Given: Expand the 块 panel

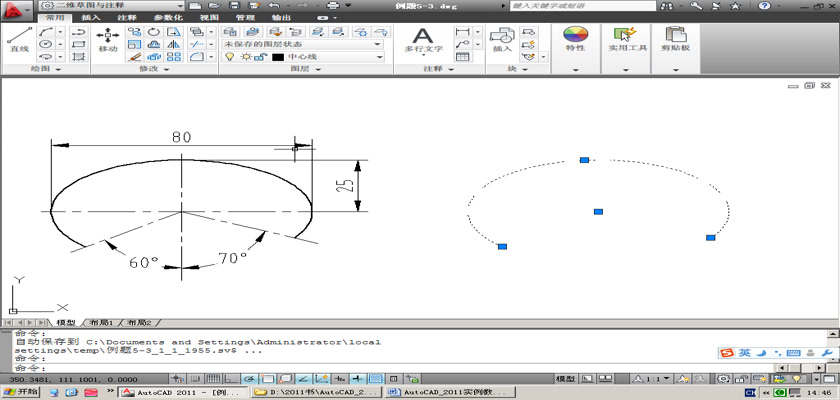Looking at the screenshot, I should 518,69.
